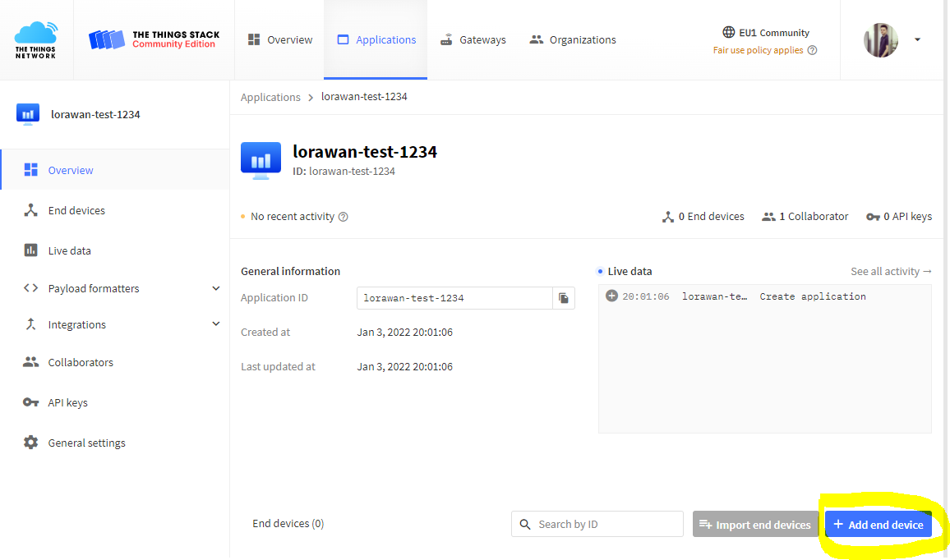Click The Things Network cloud logo
Image resolution: width=950 pixels, height=560 pixels.
[35, 40]
